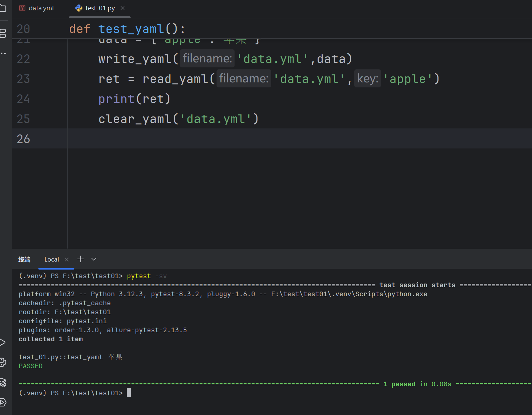Click the rootdir: F:\test\test01 line
This screenshot has width=532, height=415.
pos(65,312)
